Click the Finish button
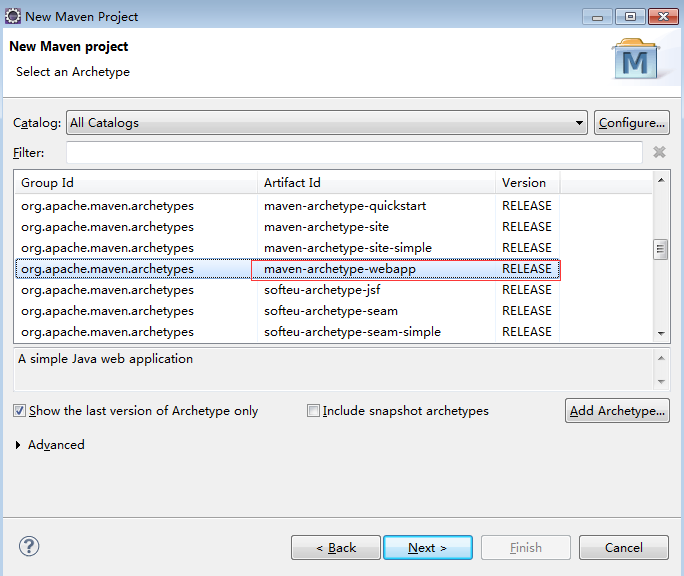Screen dimensions: 684x576 tap(526, 548)
